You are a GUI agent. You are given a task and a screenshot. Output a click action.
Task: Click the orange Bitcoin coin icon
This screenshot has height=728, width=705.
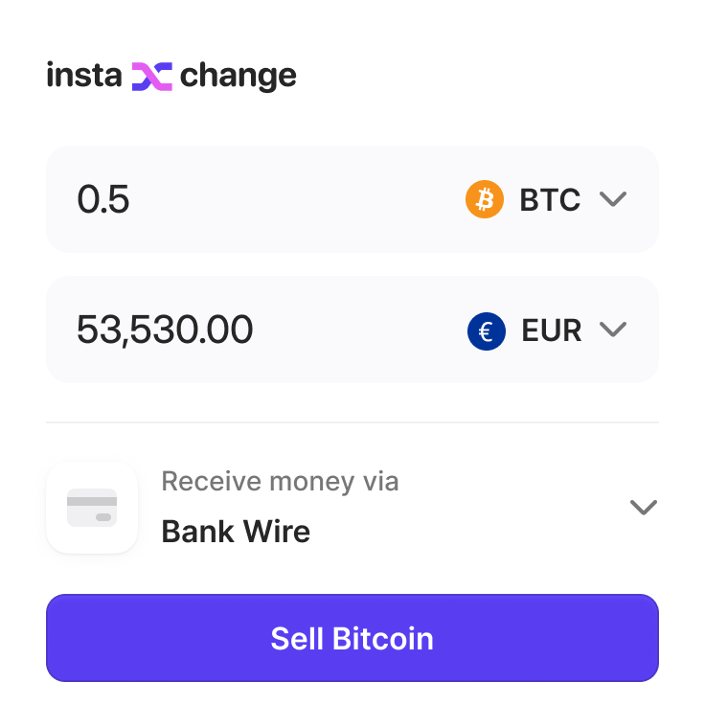coord(485,199)
